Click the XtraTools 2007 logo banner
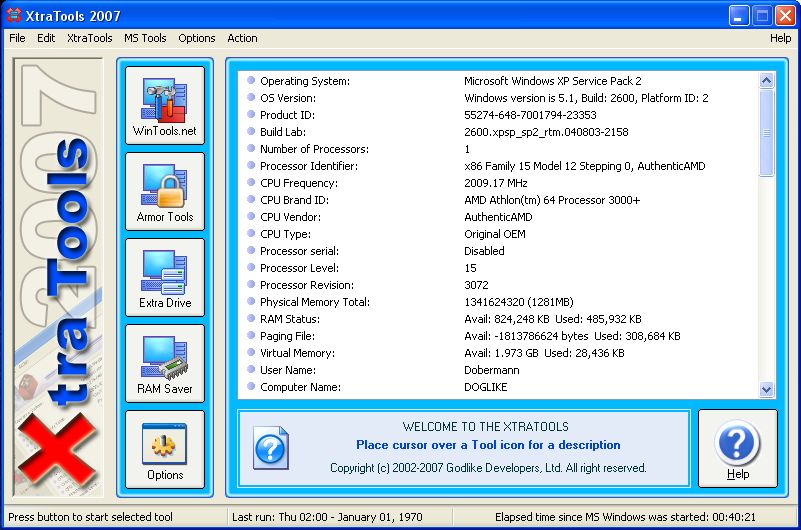Viewport: 801px width, 530px height. [x=58, y=277]
